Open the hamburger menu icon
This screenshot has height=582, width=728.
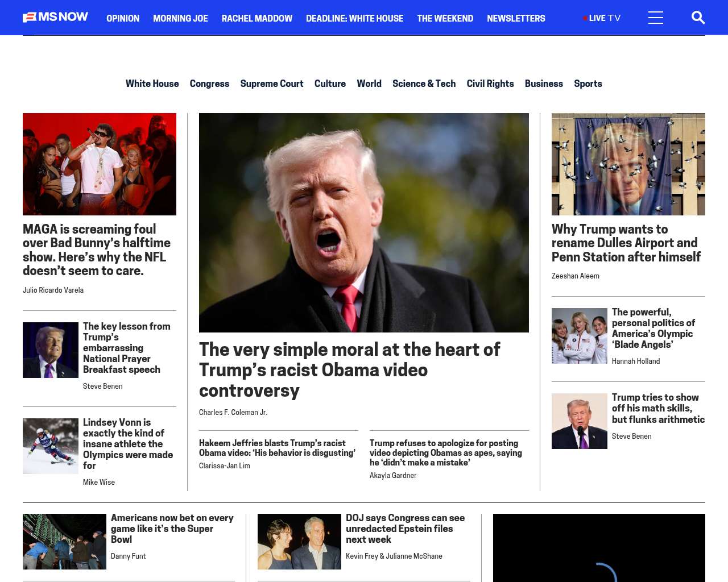[656, 18]
